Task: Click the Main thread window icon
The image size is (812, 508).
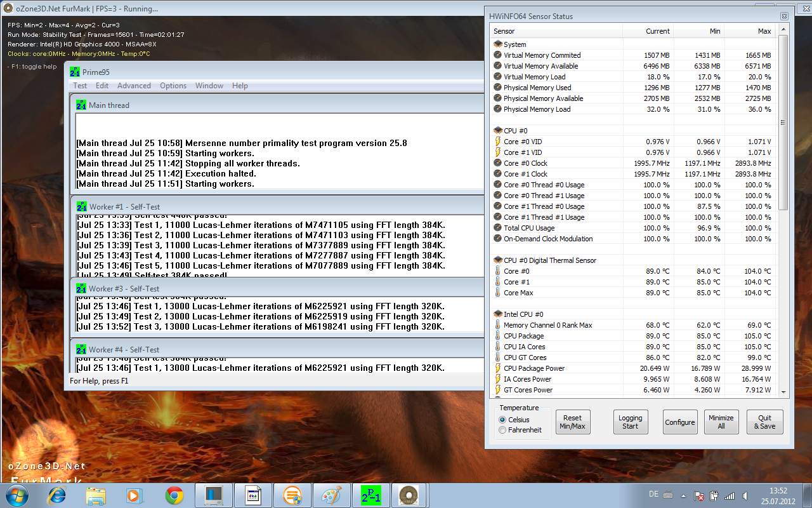Action: tap(81, 105)
